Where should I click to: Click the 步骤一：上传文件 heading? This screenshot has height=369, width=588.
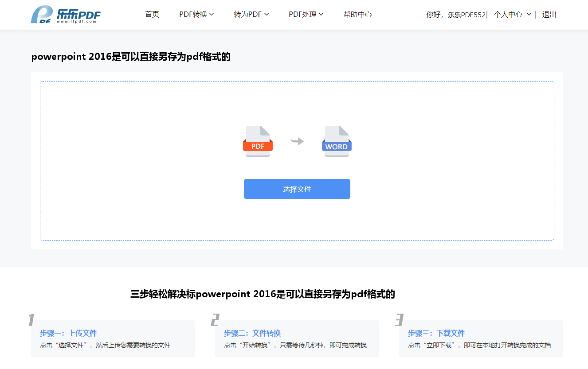tap(68, 333)
